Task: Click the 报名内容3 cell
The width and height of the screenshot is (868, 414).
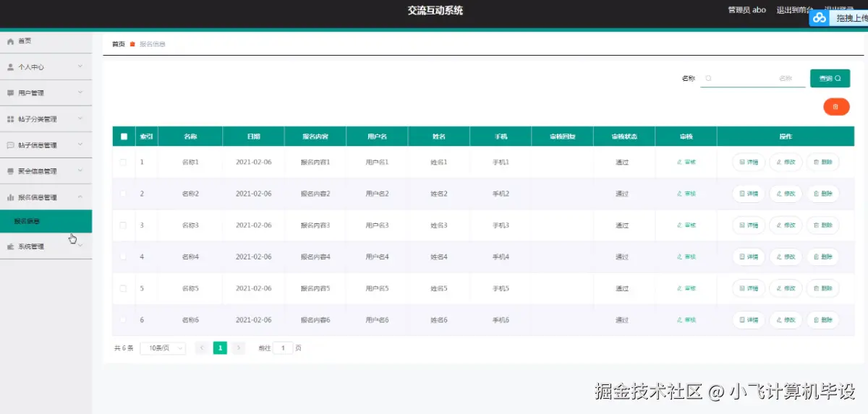Action: pyautogui.click(x=315, y=225)
